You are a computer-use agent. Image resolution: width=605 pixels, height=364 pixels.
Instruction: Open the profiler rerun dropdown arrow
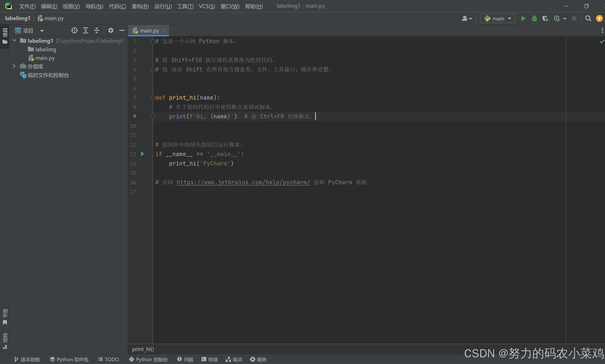tap(565, 18)
